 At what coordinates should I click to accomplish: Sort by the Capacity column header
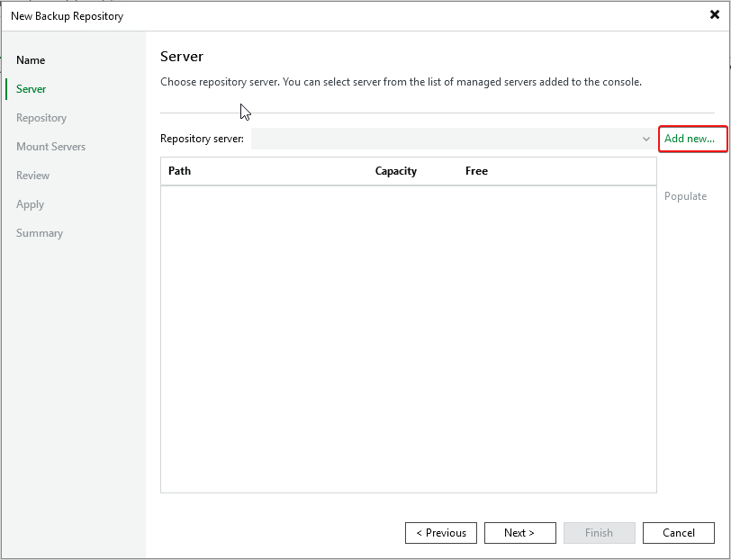pyautogui.click(x=396, y=171)
